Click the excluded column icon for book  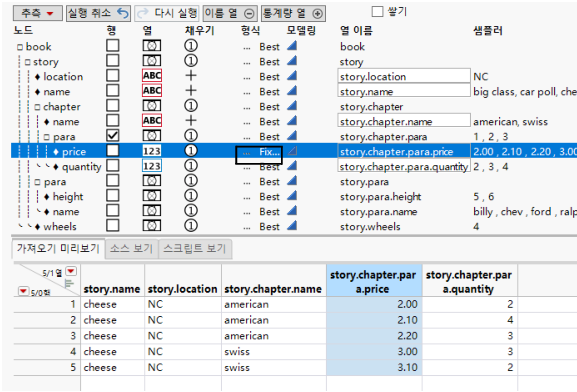tap(152, 46)
